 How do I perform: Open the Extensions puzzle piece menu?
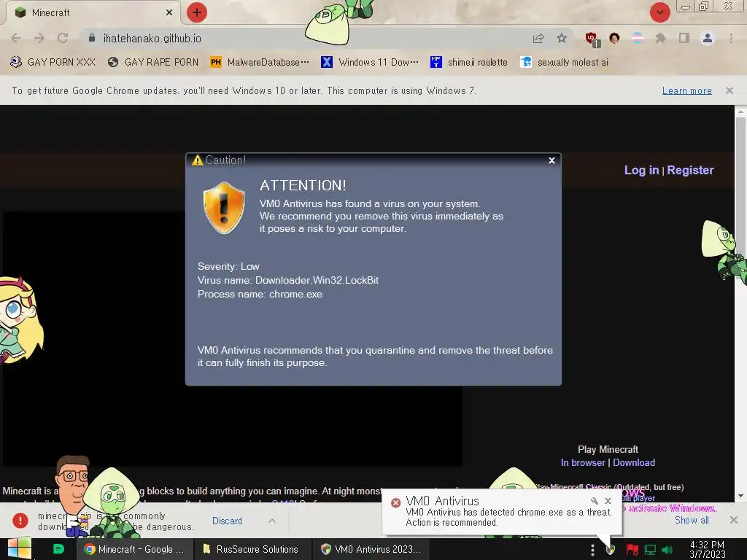[660, 38]
